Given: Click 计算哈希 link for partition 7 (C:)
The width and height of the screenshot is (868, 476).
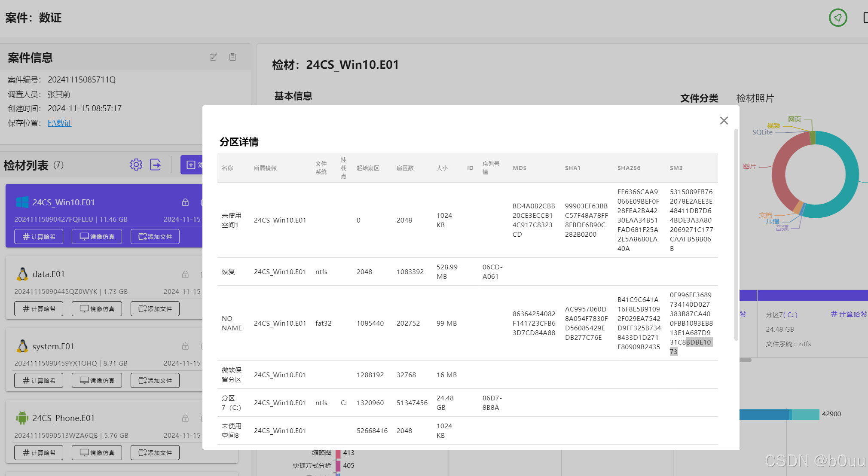Looking at the screenshot, I should point(849,314).
